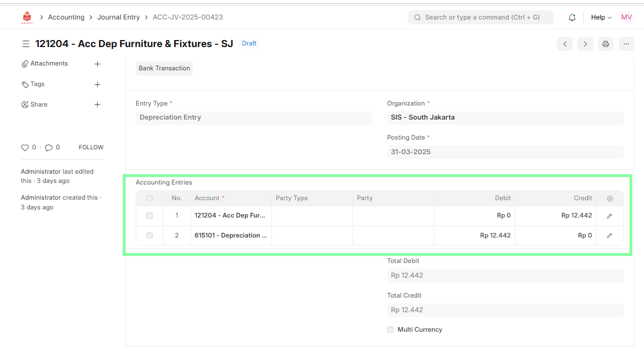Open the MV user avatar menu
The width and height of the screenshot is (644, 349).
click(626, 17)
